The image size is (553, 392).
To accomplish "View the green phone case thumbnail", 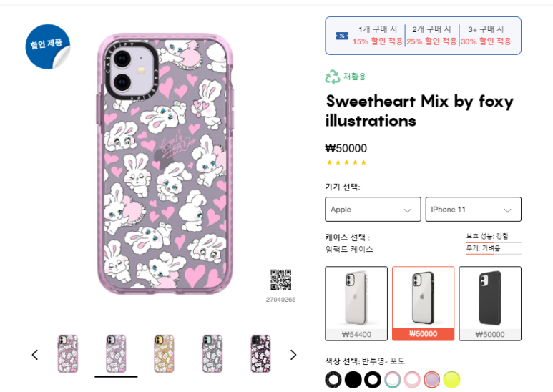I will (212, 353).
